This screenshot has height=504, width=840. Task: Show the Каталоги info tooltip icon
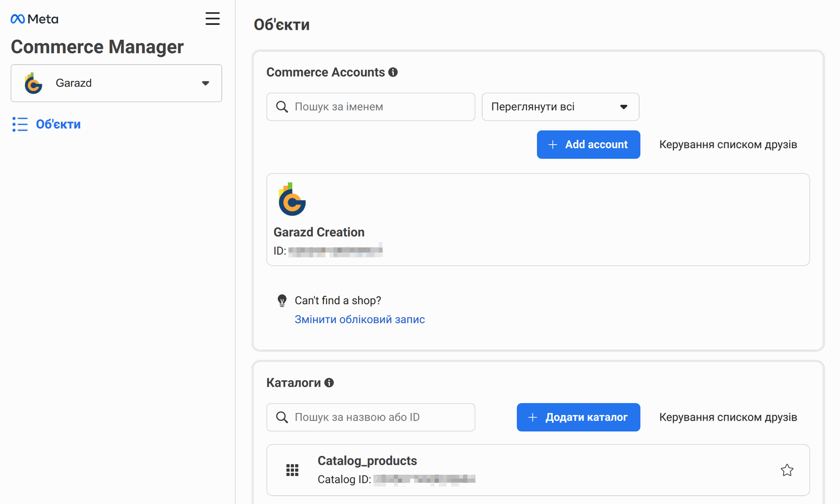click(329, 383)
